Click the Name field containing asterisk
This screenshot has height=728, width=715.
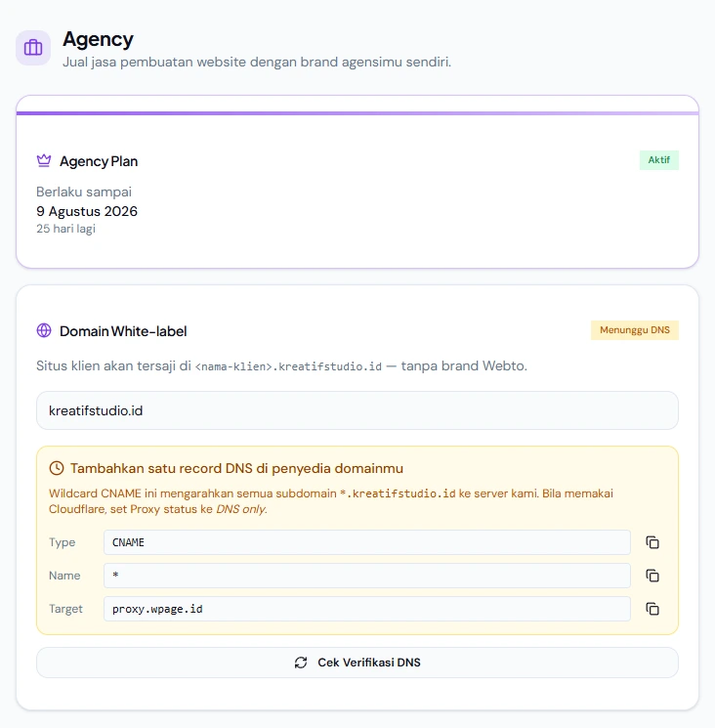367,576
